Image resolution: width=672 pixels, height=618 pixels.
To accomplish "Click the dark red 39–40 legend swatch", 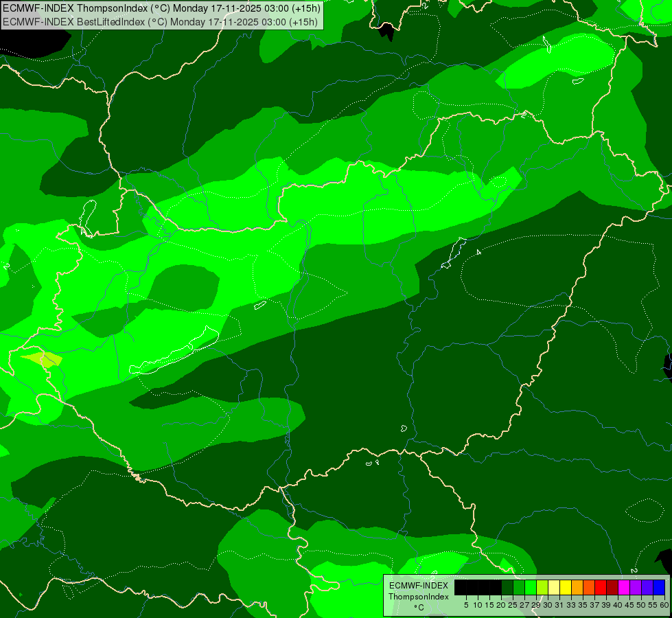I will (x=612, y=587).
